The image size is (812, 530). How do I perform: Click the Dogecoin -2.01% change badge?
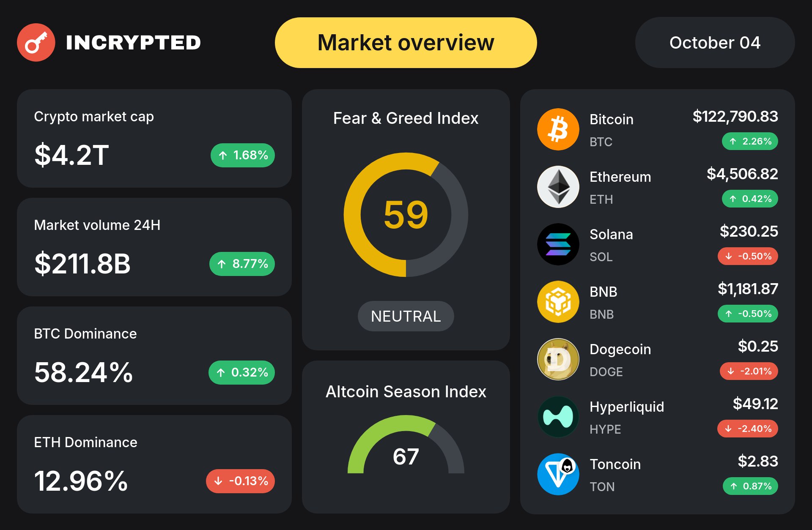click(x=749, y=371)
